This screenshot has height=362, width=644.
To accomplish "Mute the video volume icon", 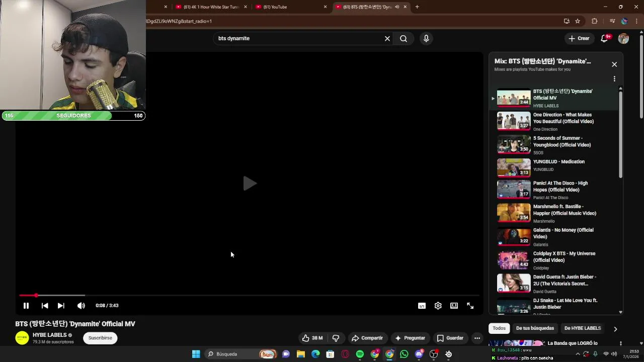I will pos(81,306).
